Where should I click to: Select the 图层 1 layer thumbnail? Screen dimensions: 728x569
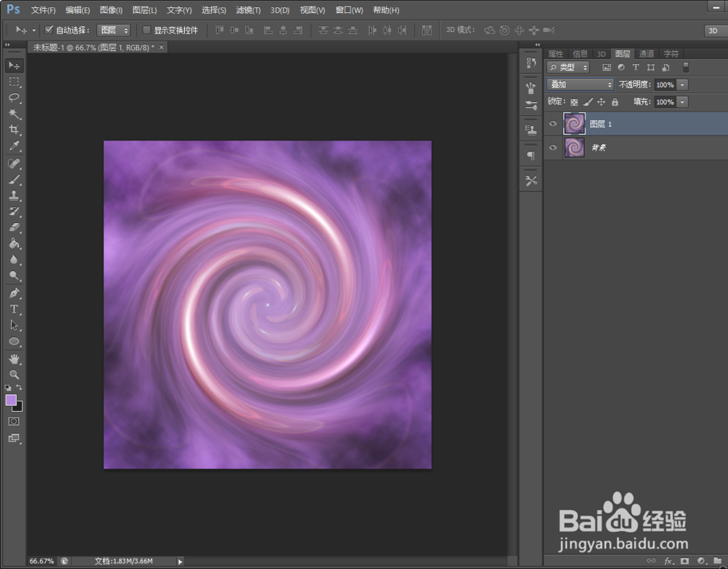tap(574, 124)
